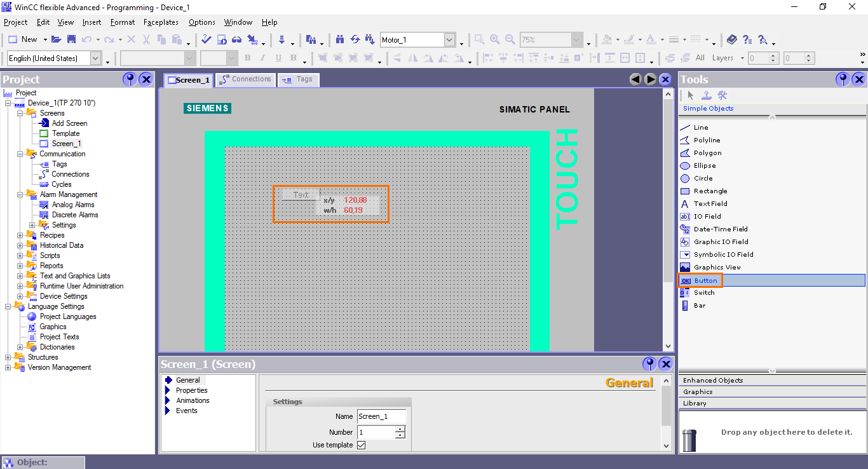
Task: Pin the Project panel
Action: tap(130, 79)
